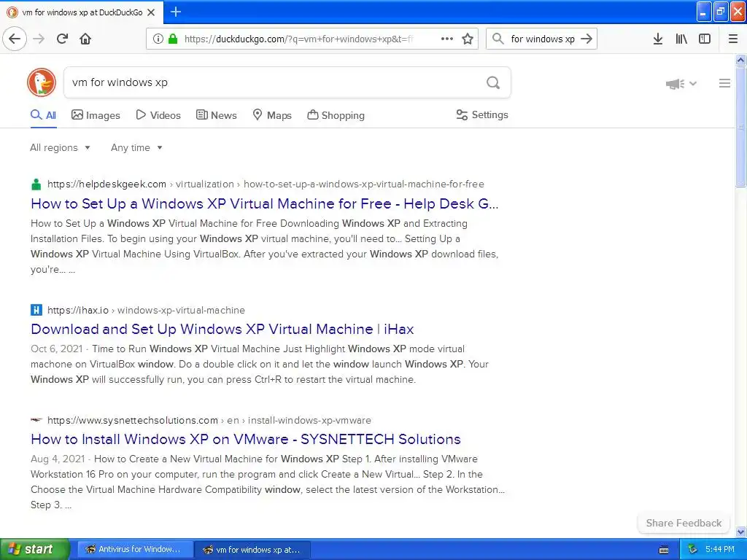Screen dimensions: 747x560
Task: Click the Forward navigation arrow
Action: tap(39, 39)
